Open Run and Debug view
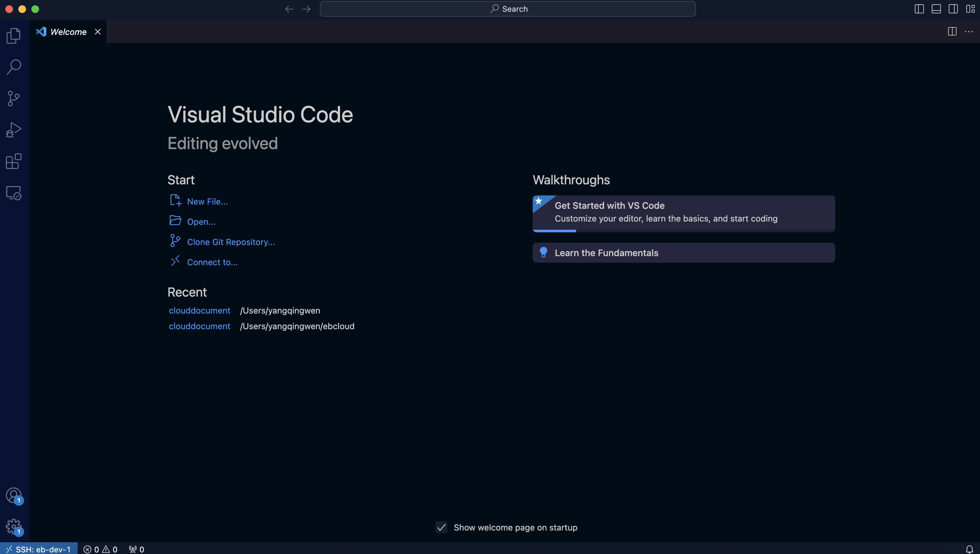The image size is (980, 554). 14,130
